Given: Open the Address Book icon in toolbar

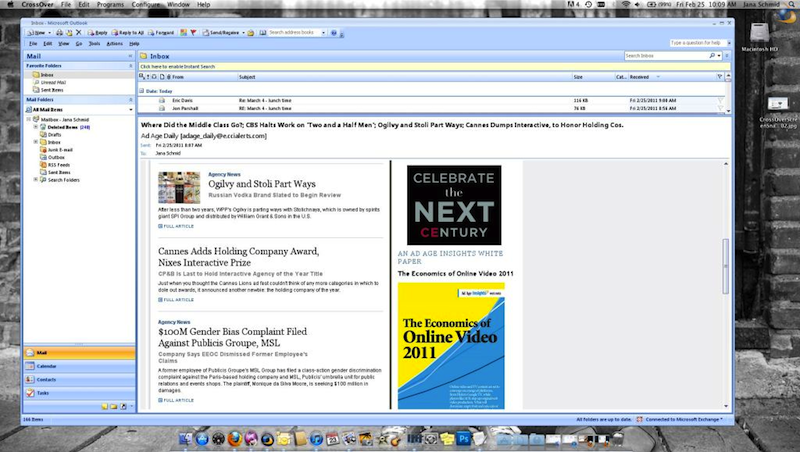Looking at the screenshot, I should [261, 33].
